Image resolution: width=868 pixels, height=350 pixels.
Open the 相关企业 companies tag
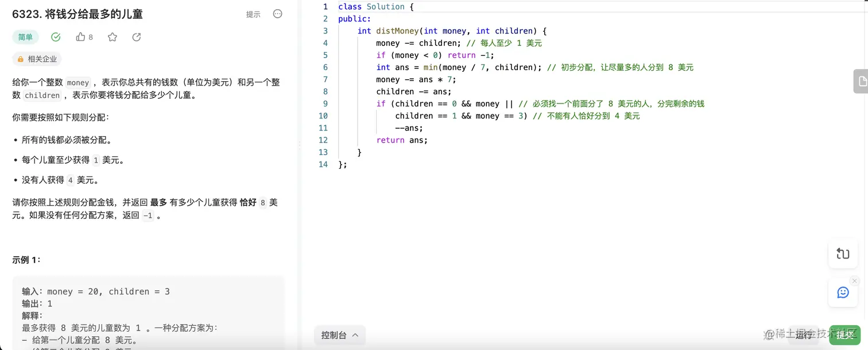tap(37, 59)
